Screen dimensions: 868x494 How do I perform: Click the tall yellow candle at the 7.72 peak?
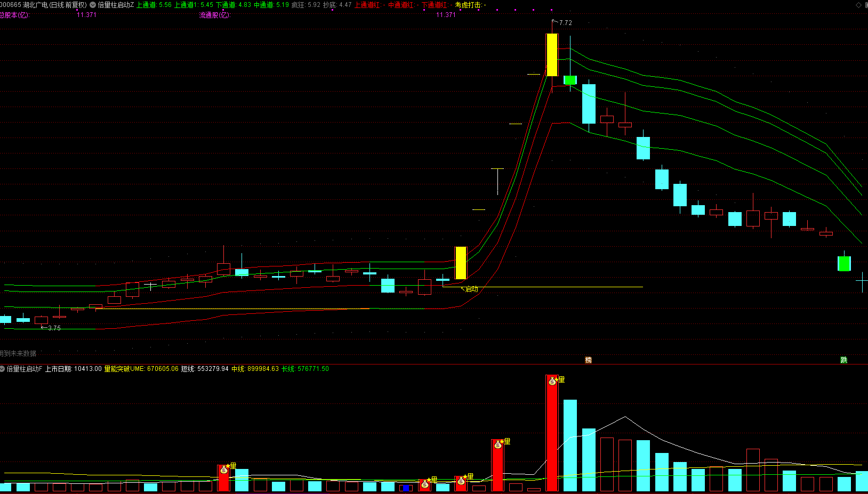pyautogui.click(x=552, y=55)
